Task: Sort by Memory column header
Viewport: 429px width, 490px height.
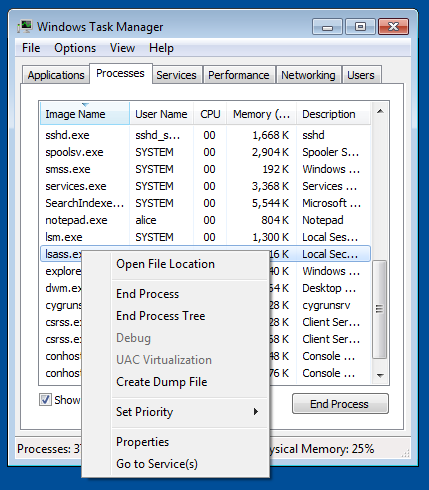Action: (261, 114)
